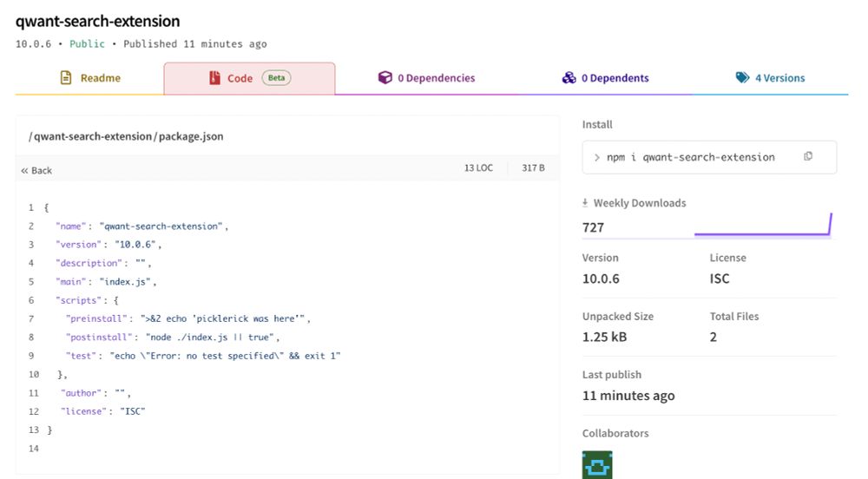Click the Dependencies cube icon
This screenshot has height=479, width=868.
(385, 77)
